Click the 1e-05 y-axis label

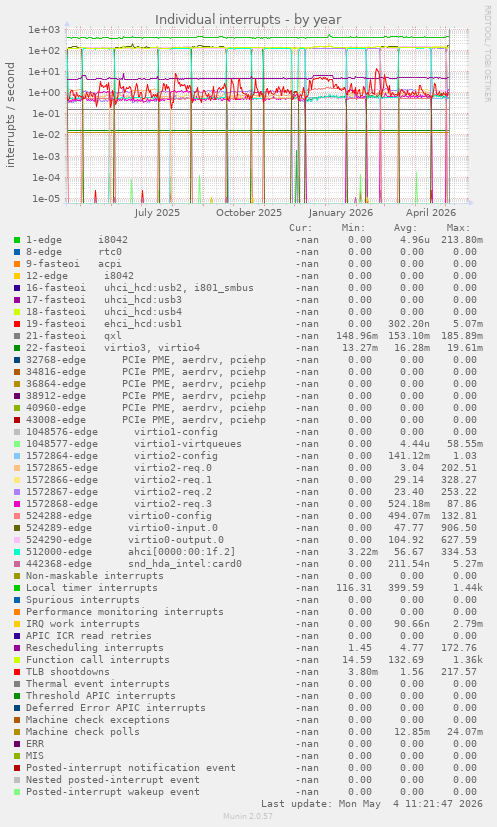46,199
